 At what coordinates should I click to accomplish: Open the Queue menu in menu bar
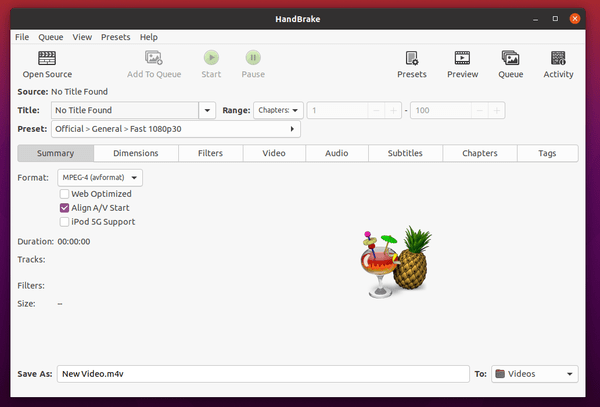51,37
